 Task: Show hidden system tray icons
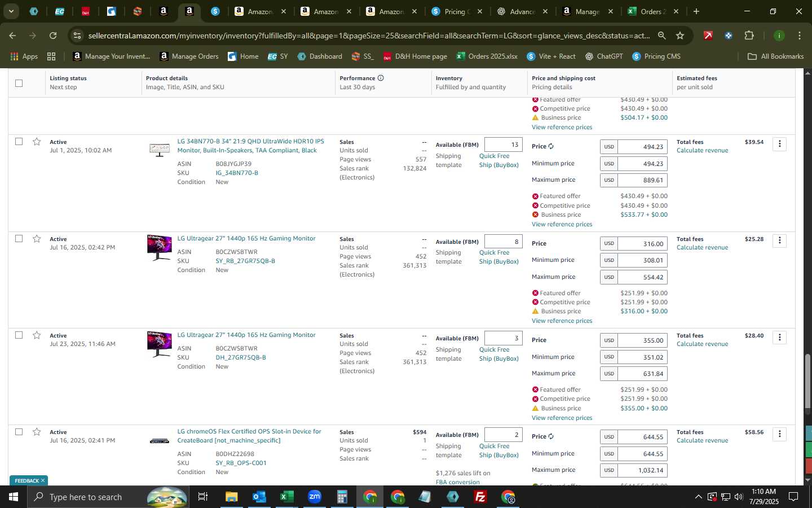pyautogui.click(x=698, y=497)
